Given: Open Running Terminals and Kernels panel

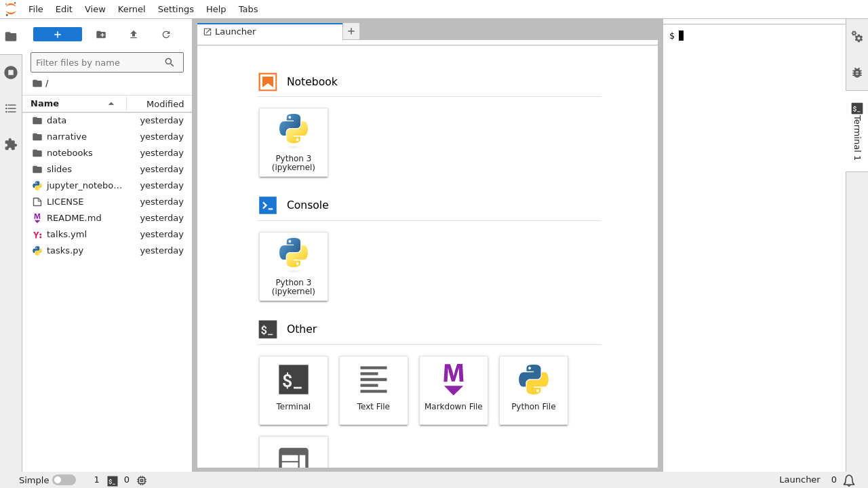Looking at the screenshot, I should pos(11,73).
